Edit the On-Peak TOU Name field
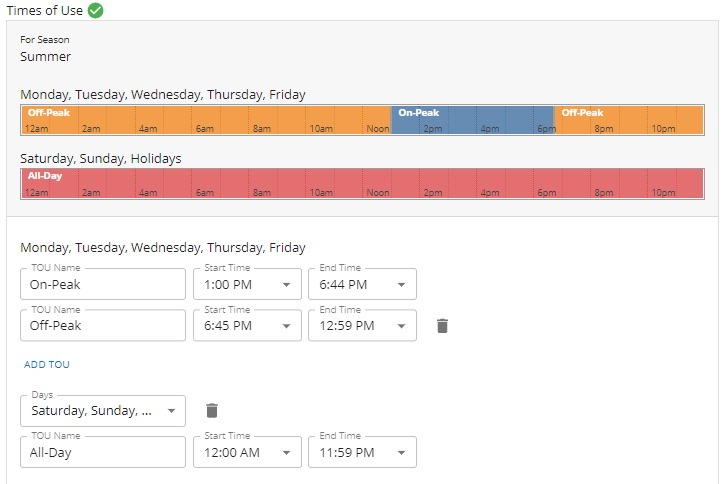Image resolution: width=728 pixels, height=484 pixels. pos(103,284)
